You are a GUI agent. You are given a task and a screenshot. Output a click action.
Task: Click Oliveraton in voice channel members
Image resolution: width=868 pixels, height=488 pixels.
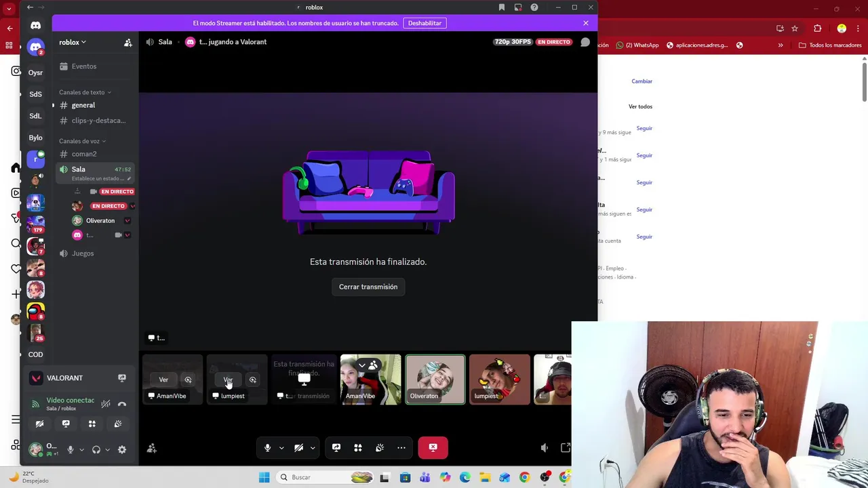point(100,220)
